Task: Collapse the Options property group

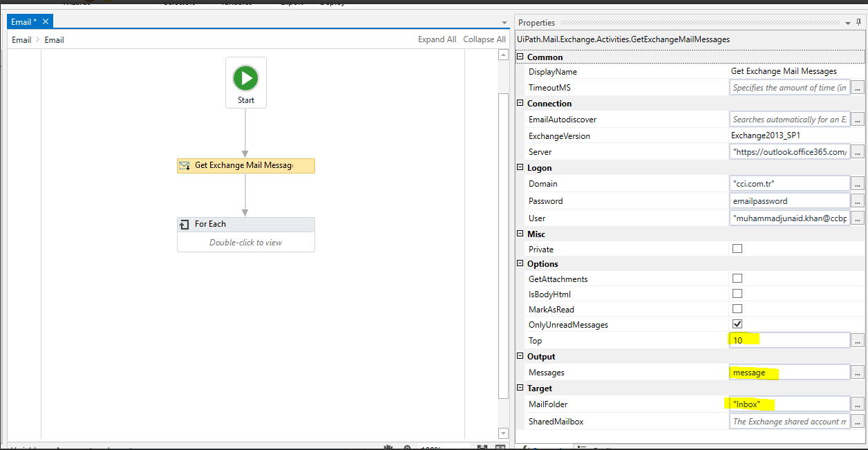Action: [520, 263]
